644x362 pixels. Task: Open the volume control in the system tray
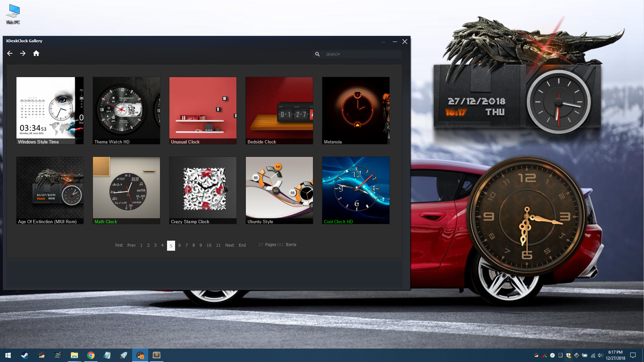coord(600,355)
